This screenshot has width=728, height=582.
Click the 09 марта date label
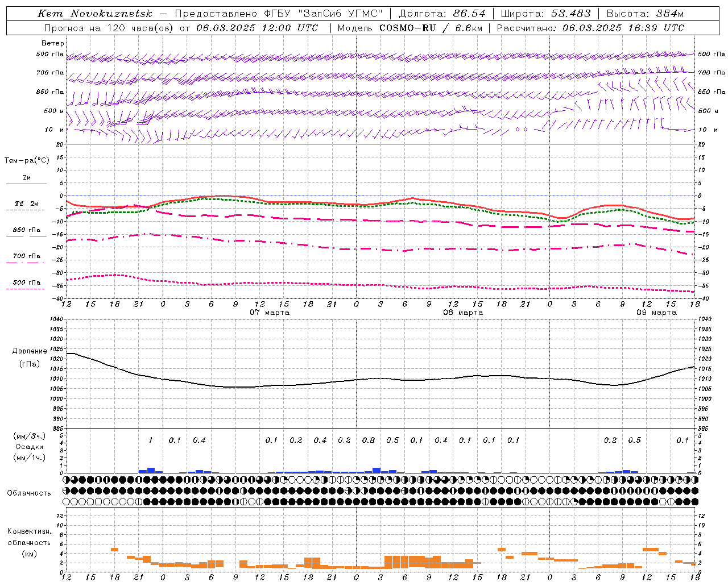coord(656,312)
